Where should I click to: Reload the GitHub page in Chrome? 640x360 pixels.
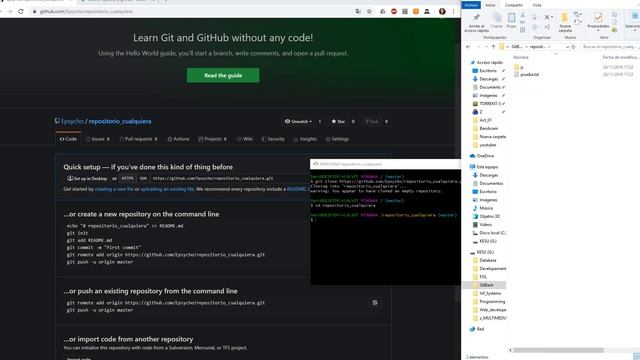21,11
